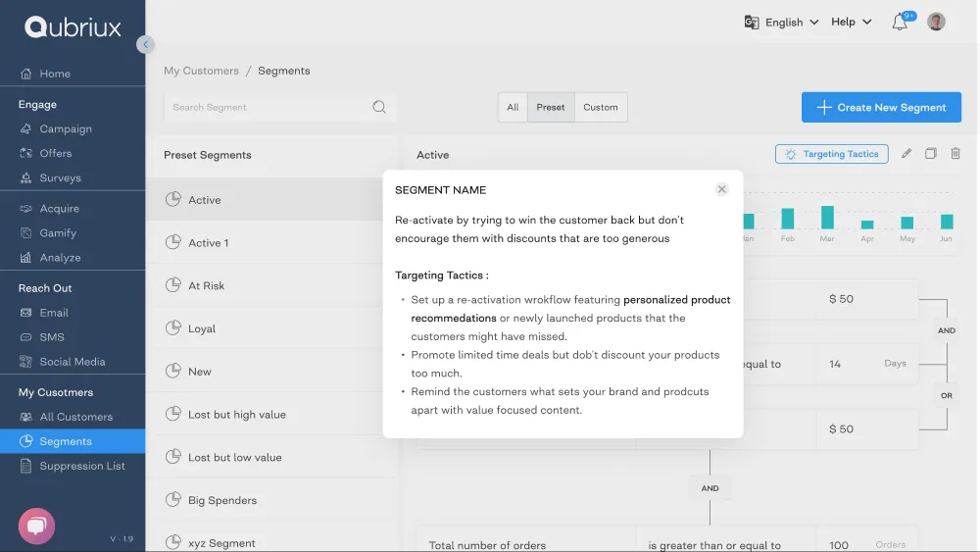Click the Analyze chart icon
The width and height of the screenshot is (980, 552).
pyautogui.click(x=25, y=258)
